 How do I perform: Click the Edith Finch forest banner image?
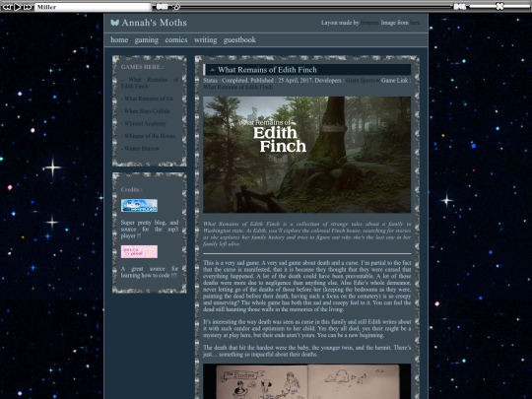pyautogui.click(x=306, y=155)
